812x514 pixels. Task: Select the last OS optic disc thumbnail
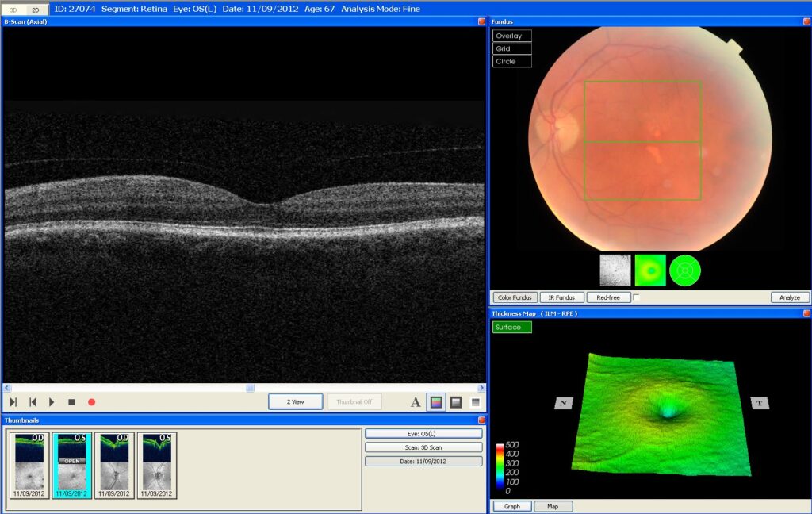point(157,466)
